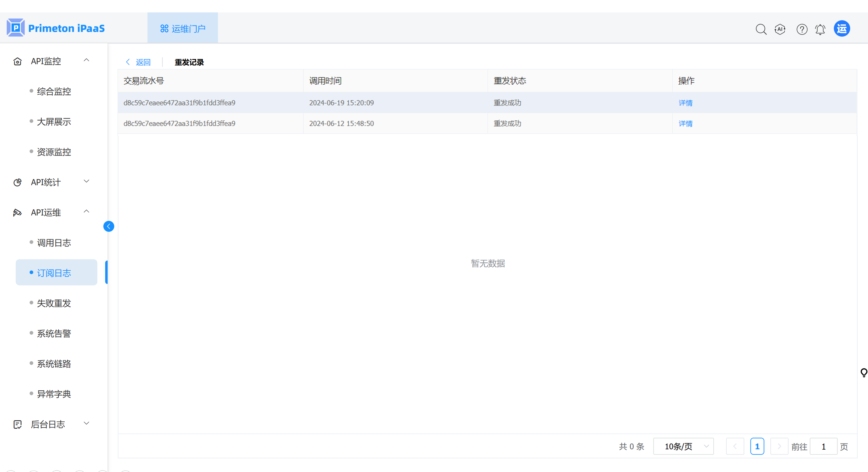Click the lightbulb icon on right edge
The image size is (868, 472).
(864, 373)
